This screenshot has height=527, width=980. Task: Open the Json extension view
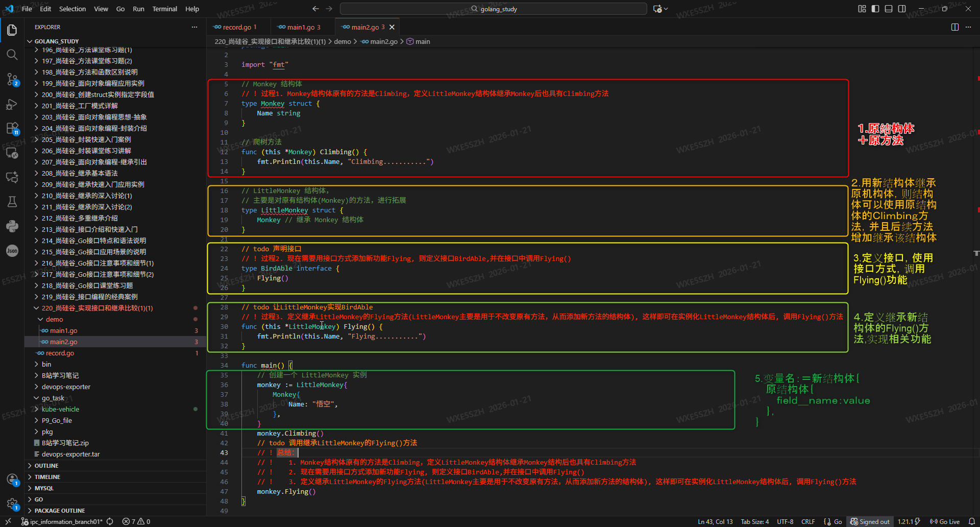[x=12, y=251]
